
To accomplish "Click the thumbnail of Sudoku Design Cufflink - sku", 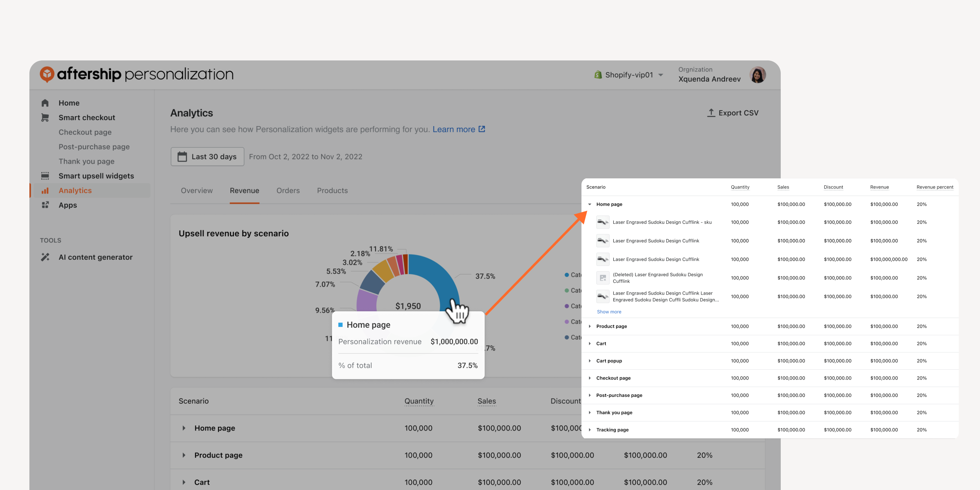I will click(x=603, y=222).
